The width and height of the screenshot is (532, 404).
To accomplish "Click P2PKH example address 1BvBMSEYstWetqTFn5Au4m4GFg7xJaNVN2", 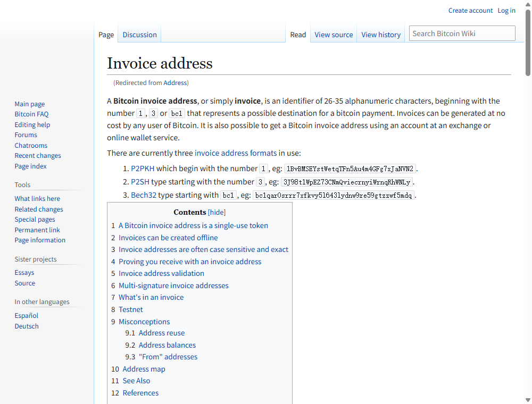I will [x=350, y=169].
